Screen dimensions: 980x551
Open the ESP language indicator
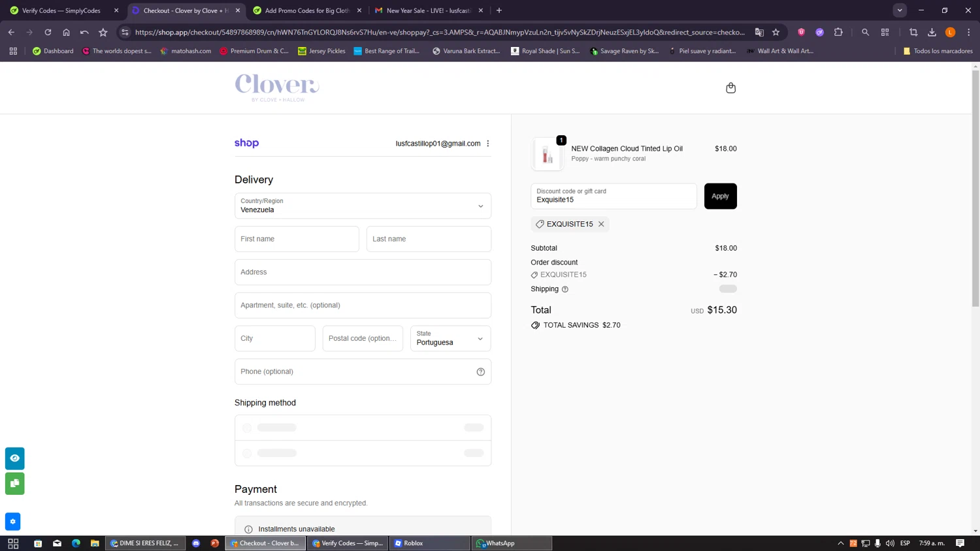(x=905, y=543)
